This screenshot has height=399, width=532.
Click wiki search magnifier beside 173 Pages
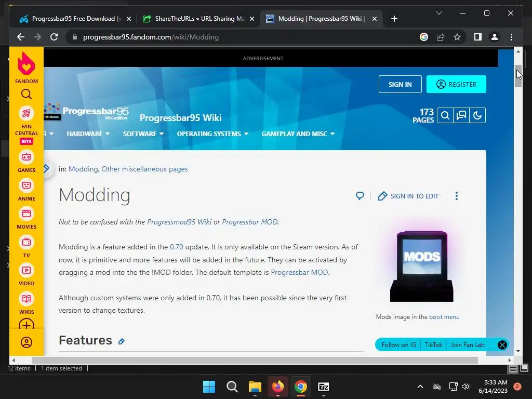(445, 115)
